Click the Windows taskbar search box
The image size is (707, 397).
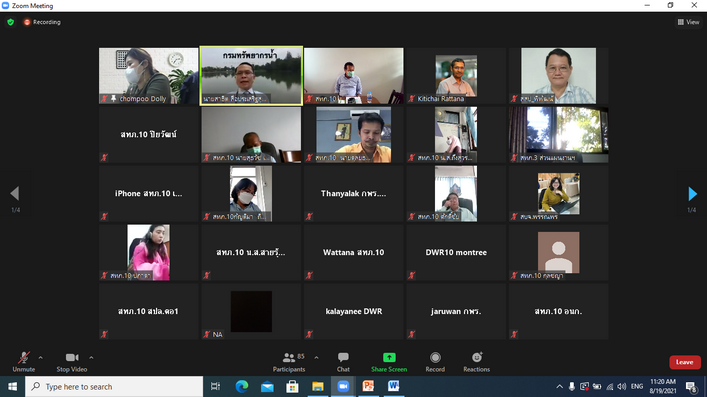pos(114,387)
